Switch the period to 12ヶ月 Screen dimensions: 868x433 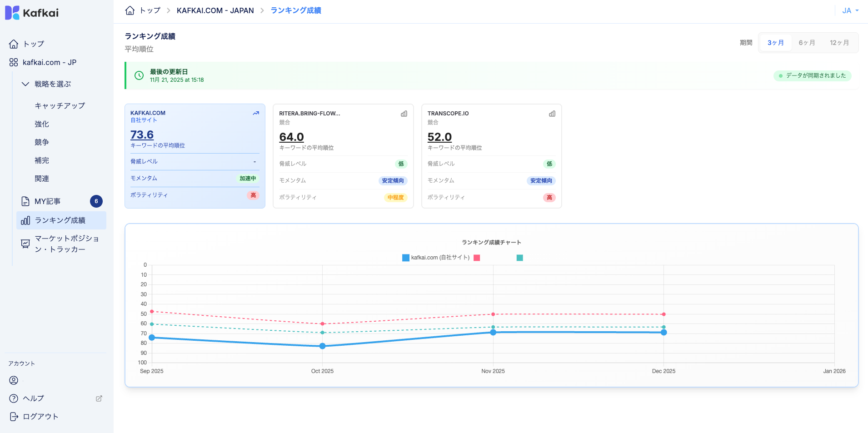click(839, 43)
